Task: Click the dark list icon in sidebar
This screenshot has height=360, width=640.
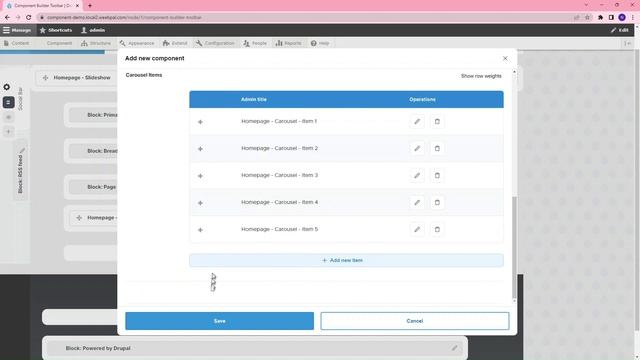Action: (x=9, y=102)
